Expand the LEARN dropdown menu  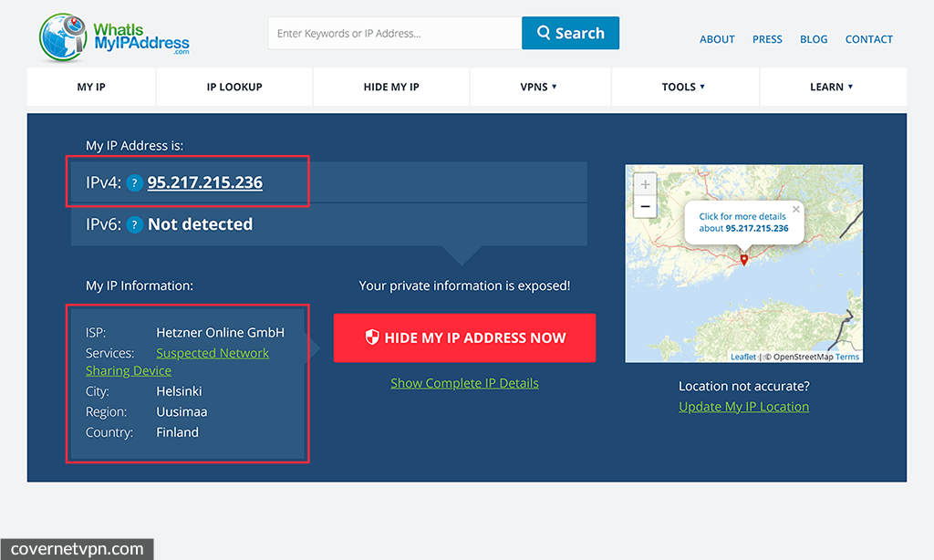click(832, 87)
